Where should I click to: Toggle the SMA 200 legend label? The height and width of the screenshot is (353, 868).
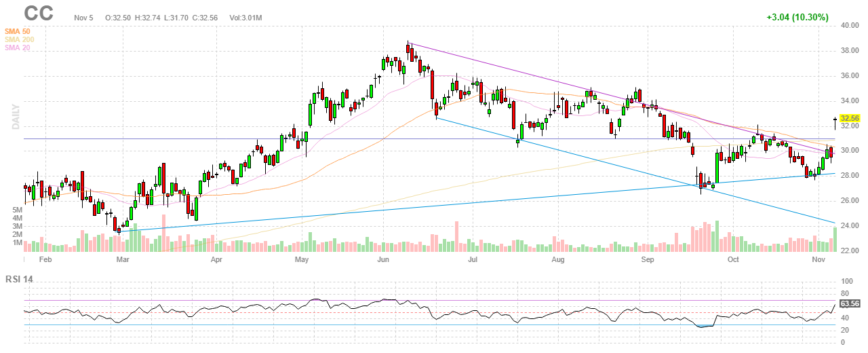[20, 39]
